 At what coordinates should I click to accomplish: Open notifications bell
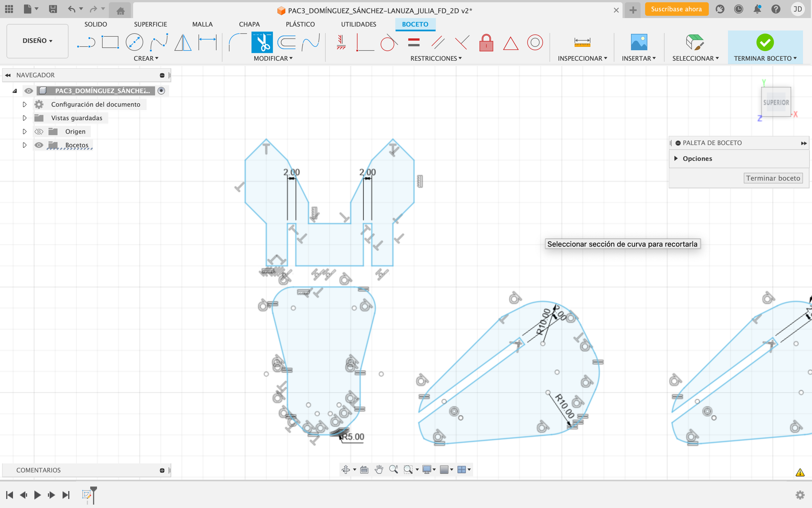(x=757, y=9)
